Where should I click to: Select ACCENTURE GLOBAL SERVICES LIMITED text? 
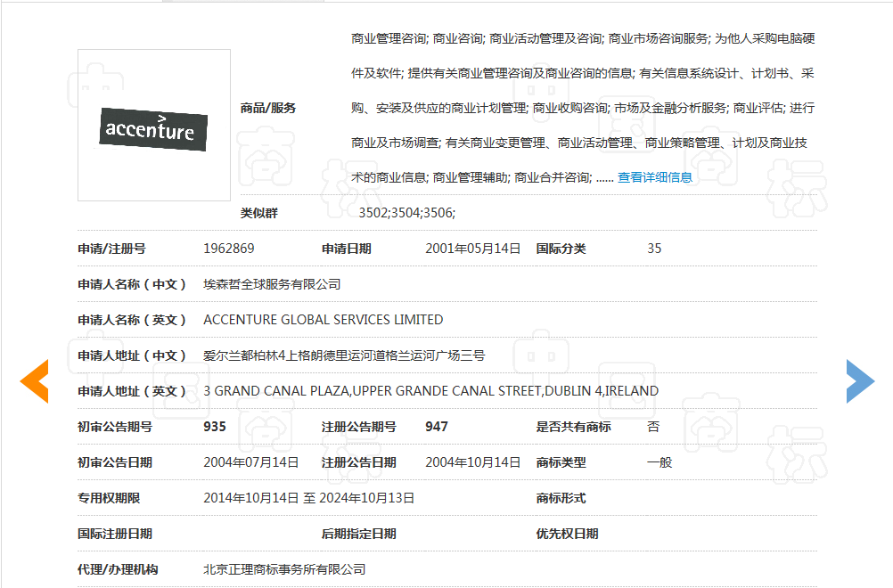point(323,320)
